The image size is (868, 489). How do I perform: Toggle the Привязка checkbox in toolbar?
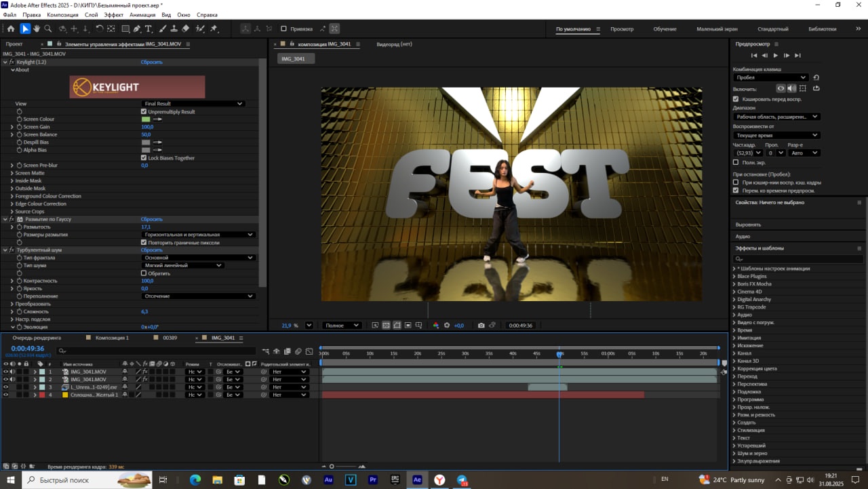[284, 28]
